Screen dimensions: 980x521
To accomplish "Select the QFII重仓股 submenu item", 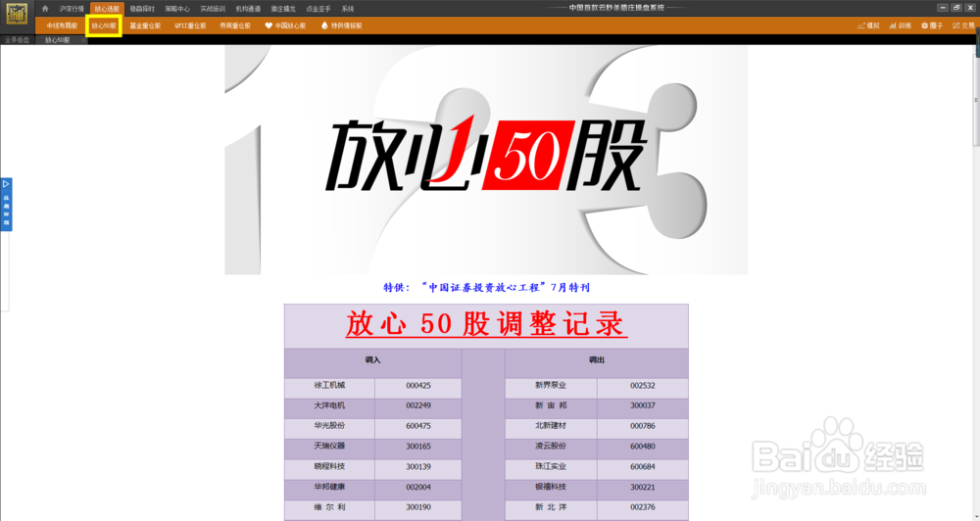I will coord(190,25).
